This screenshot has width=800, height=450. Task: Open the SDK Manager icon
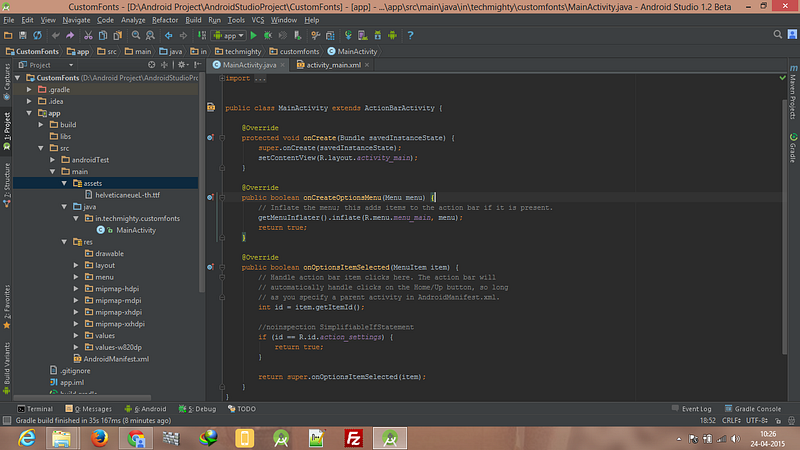378,35
